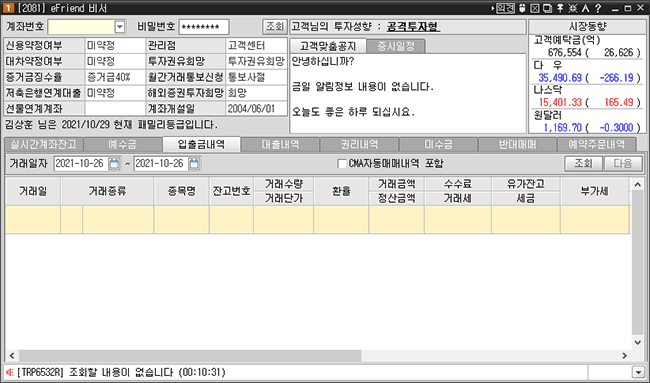Click the mouse icon in title bar
This screenshot has width=650, height=383.
pyautogui.click(x=522, y=8)
